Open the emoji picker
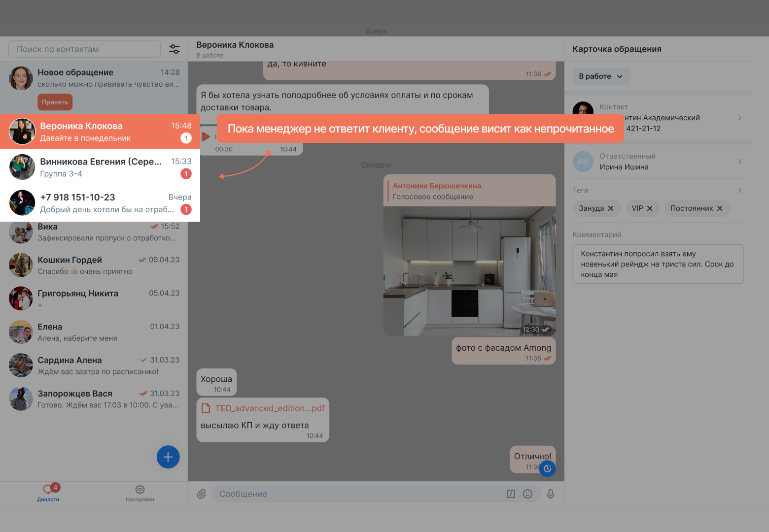The width and height of the screenshot is (769, 532). (528, 494)
